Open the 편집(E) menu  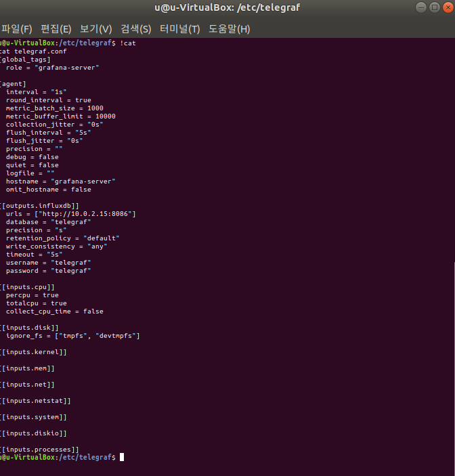[x=56, y=29]
